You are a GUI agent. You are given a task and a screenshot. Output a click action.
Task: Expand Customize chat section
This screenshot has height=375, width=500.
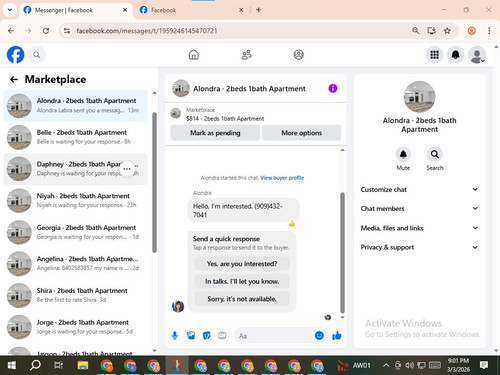click(x=419, y=190)
